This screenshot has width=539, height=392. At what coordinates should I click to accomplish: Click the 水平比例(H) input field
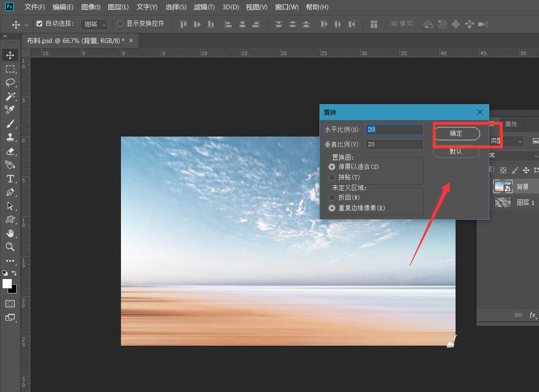[x=394, y=129]
